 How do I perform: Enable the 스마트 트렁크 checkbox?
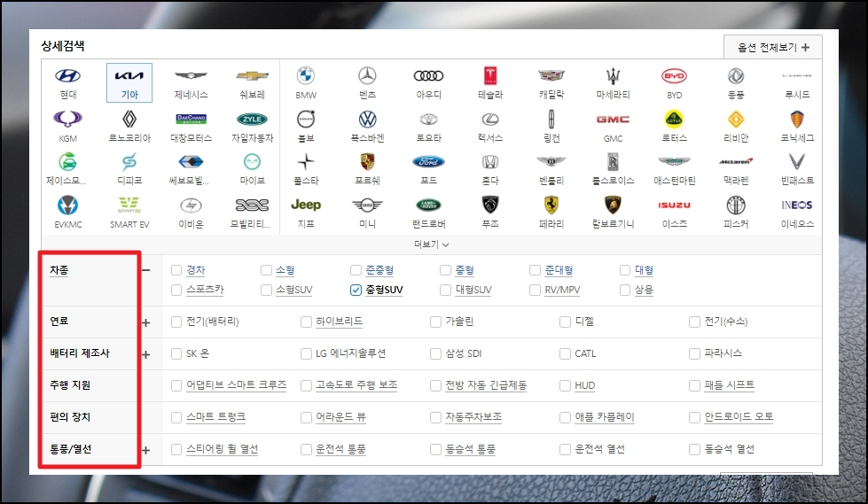pos(176,418)
